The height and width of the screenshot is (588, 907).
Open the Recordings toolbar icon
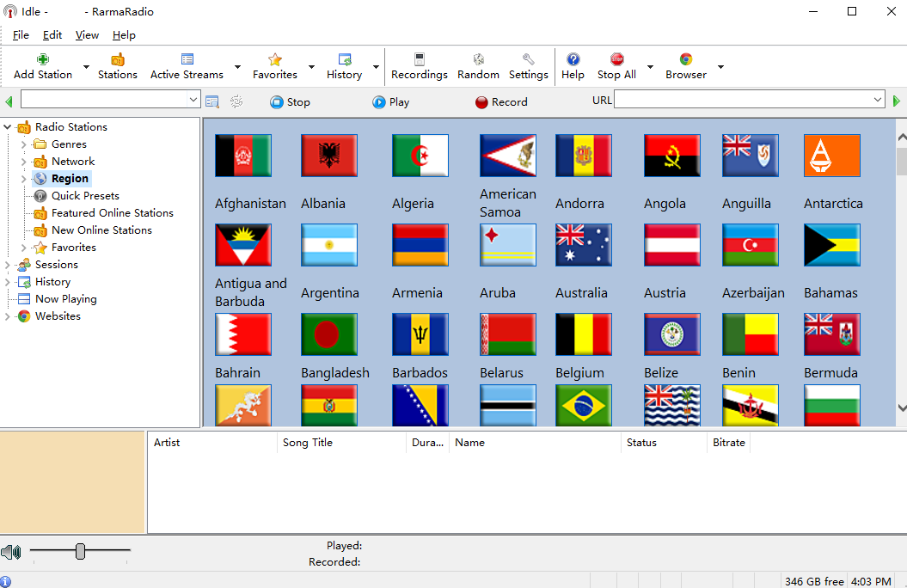click(420, 60)
